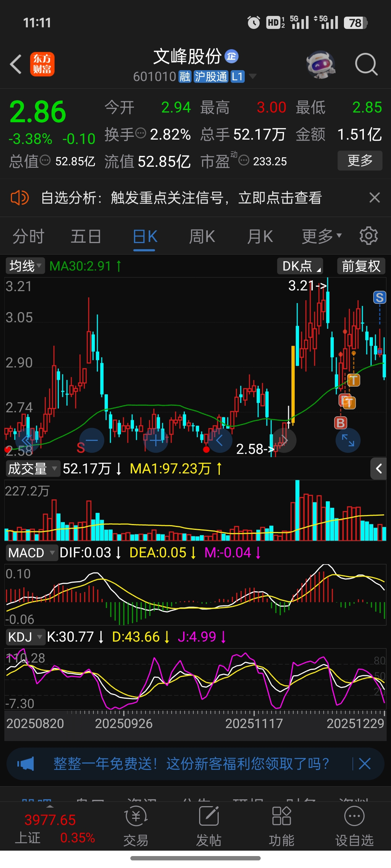The height and width of the screenshot is (868, 391).
Task: Tap the 融 margin badge
Action: pyautogui.click(x=185, y=77)
